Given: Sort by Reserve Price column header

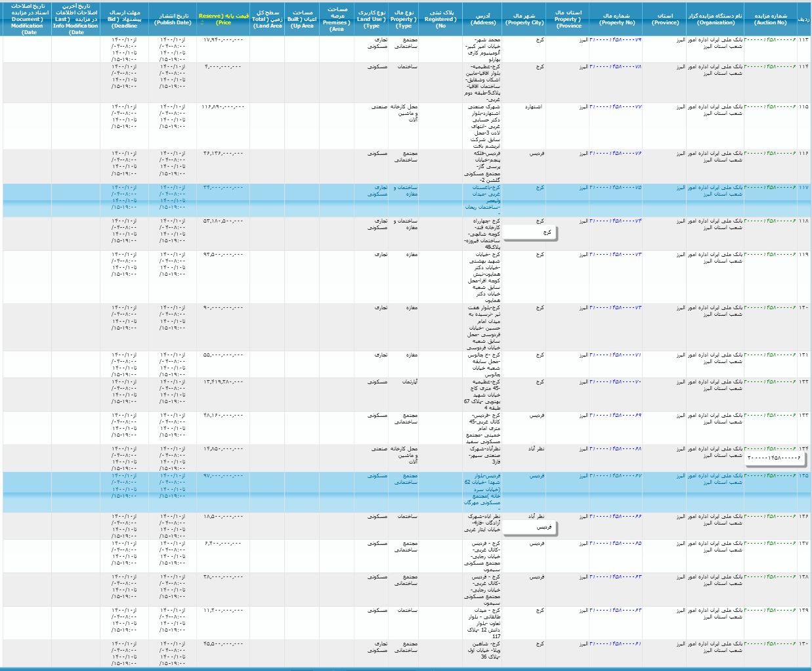Looking at the screenshot, I should tap(223, 16).
